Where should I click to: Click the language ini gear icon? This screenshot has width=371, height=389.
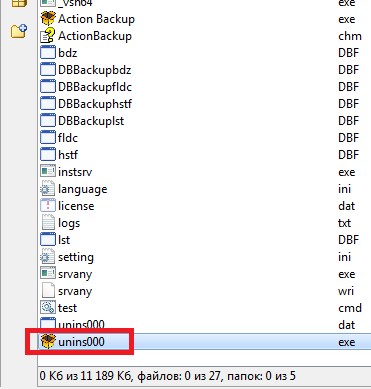(48, 189)
